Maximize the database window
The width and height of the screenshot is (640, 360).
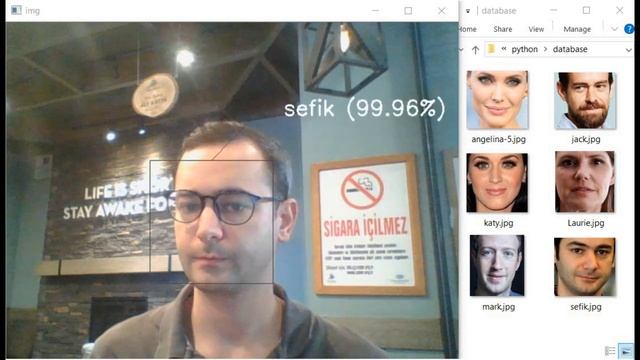click(587, 11)
